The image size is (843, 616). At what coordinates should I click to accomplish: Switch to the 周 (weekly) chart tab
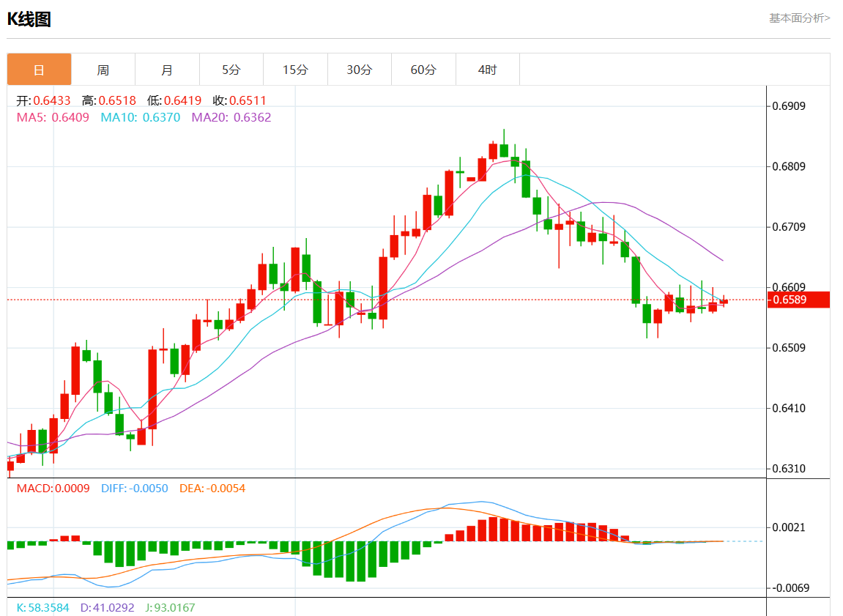103,70
